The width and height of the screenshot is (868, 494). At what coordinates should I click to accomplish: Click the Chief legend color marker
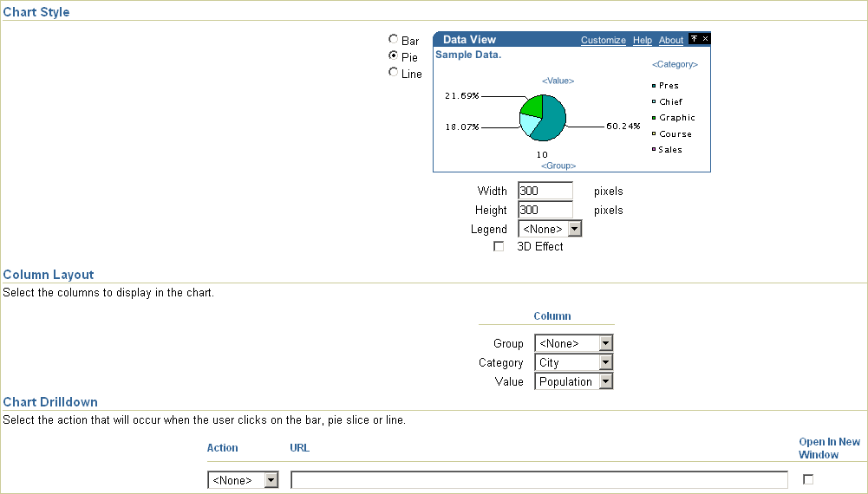654,101
